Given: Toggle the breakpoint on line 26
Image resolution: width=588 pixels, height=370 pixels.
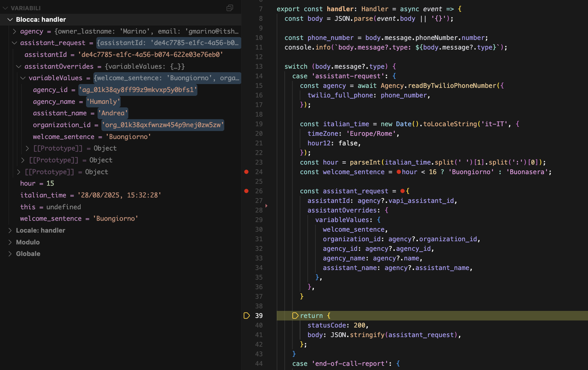Looking at the screenshot, I should click(x=246, y=191).
